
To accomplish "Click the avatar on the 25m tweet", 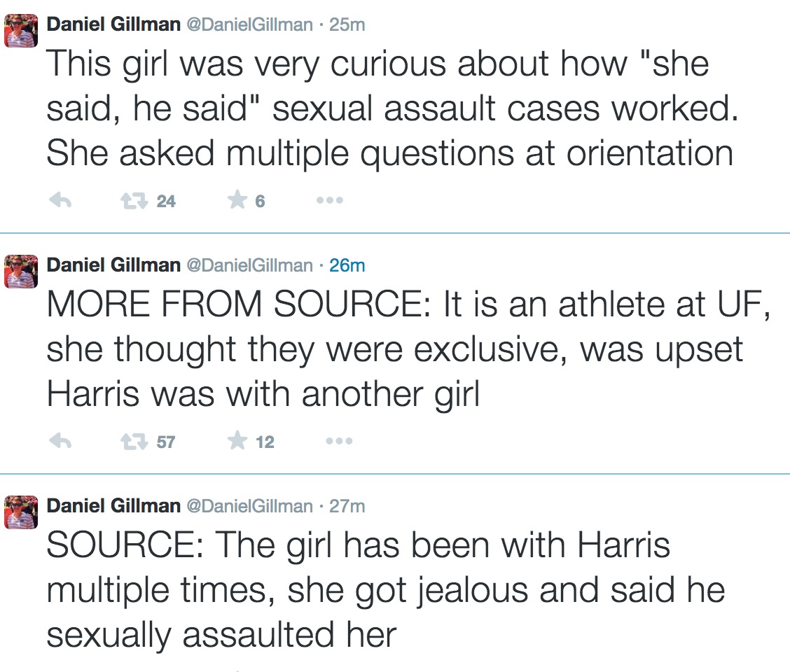I will (20, 31).
